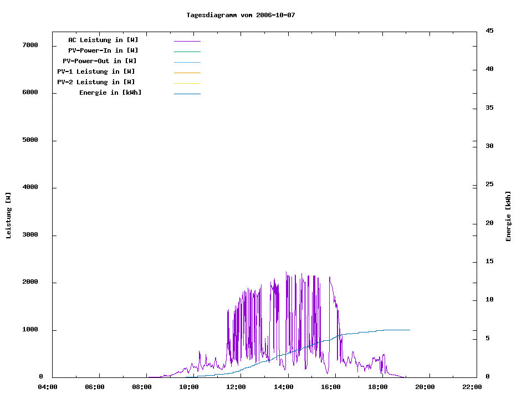532x399 pixels.
Task: Click the 7000 tick label on left axis
Action: coord(30,45)
